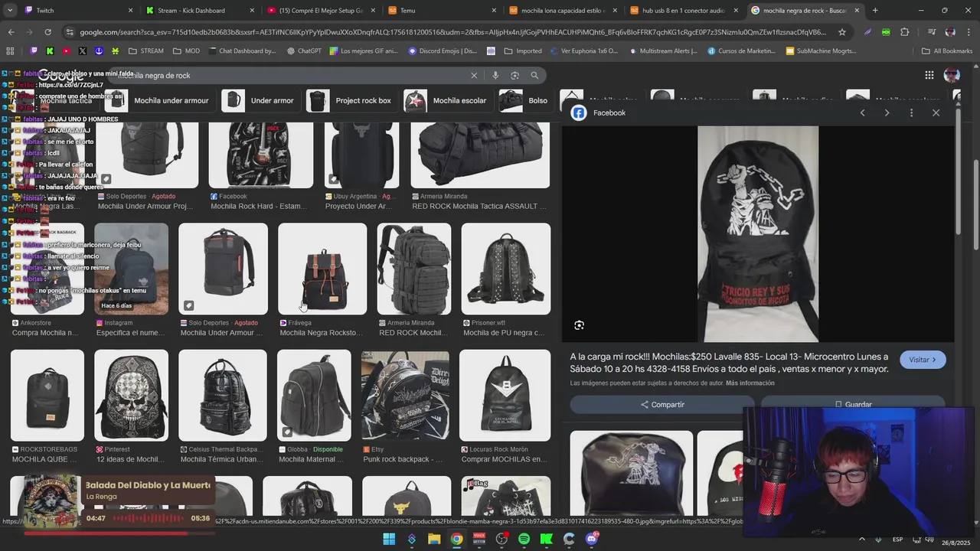Open the YouTube bookmark icon
The height and width of the screenshot is (551, 980).
[x=66, y=51]
